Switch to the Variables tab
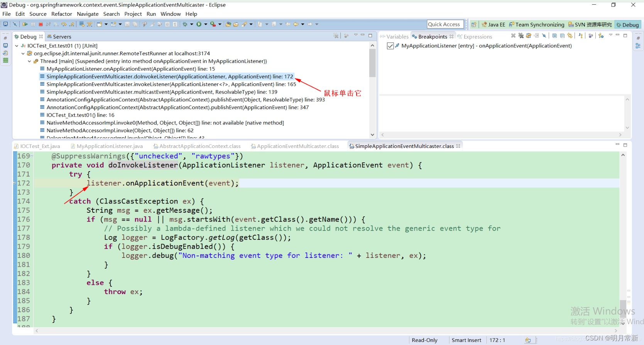The width and height of the screenshot is (644, 345). point(394,37)
